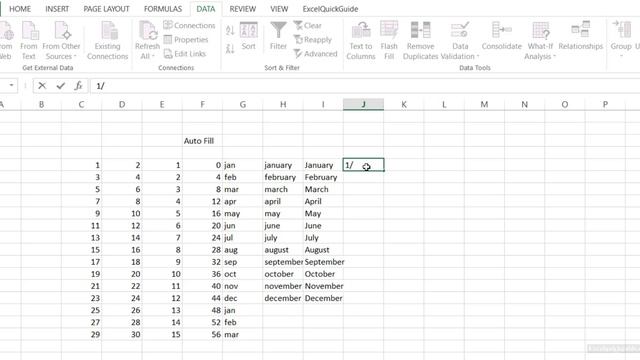640x360 pixels.
Task: Clear the current filter
Action: pos(308,25)
